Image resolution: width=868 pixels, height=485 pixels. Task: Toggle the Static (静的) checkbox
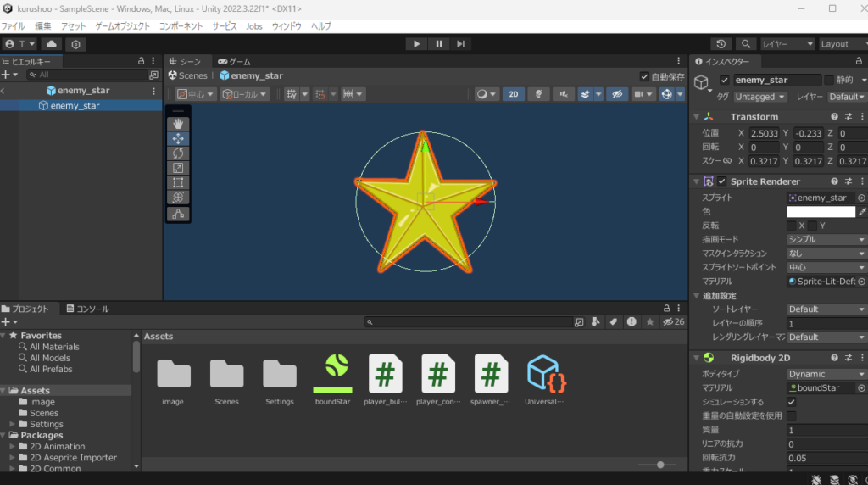click(x=829, y=80)
